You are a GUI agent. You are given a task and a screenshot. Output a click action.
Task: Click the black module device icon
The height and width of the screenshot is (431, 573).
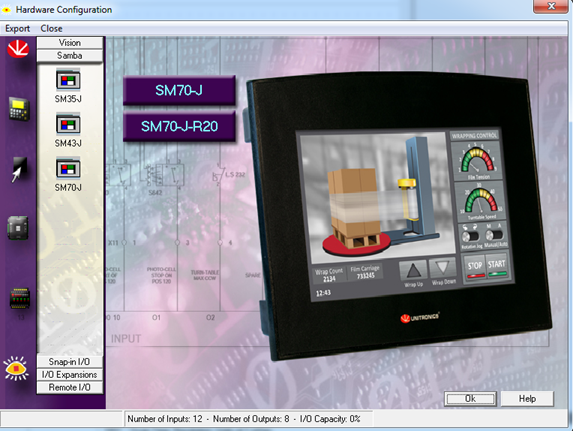(x=18, y=227)
